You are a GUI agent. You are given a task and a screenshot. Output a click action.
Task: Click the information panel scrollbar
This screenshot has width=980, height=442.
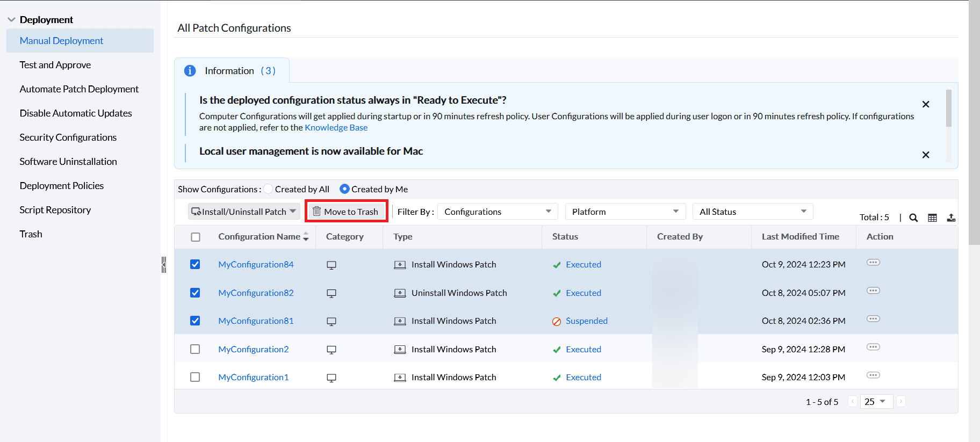[x=949, y=108]
